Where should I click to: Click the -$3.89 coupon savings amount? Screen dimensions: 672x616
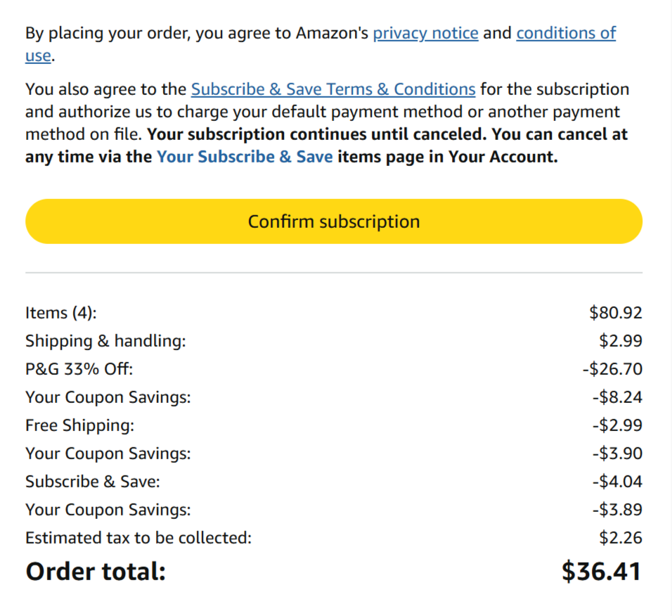point(616,510)
